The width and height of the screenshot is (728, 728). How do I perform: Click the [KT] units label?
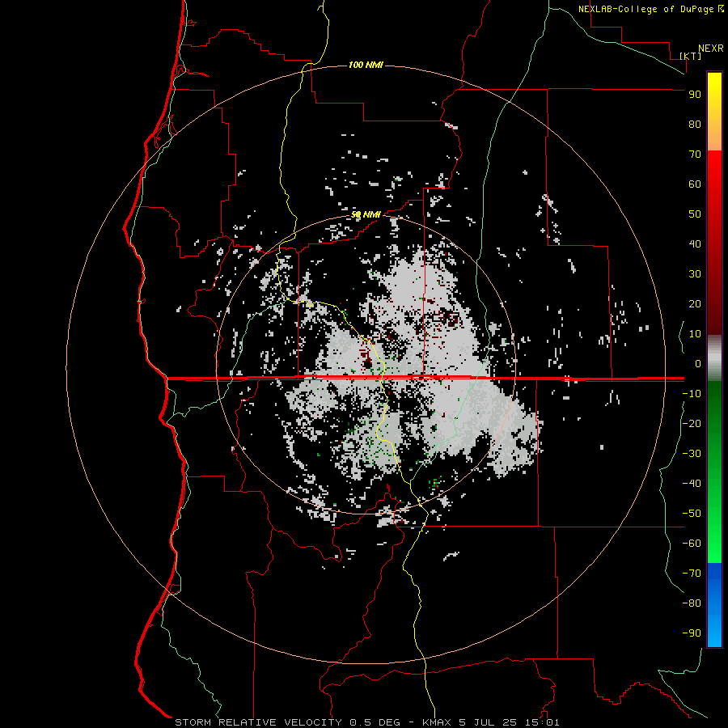(691, 56)
